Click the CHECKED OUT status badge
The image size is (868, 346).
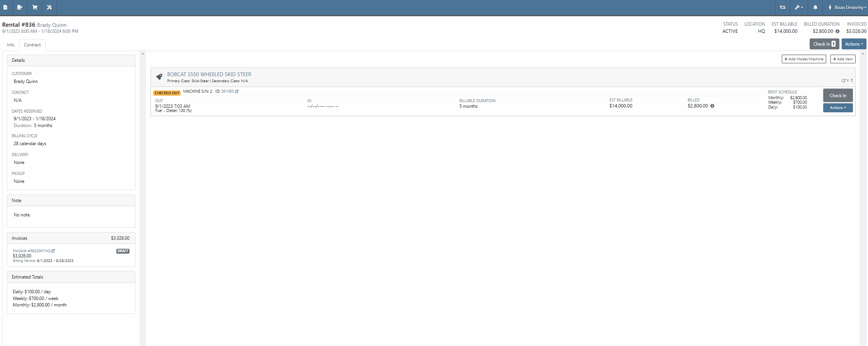click(167, 93)
